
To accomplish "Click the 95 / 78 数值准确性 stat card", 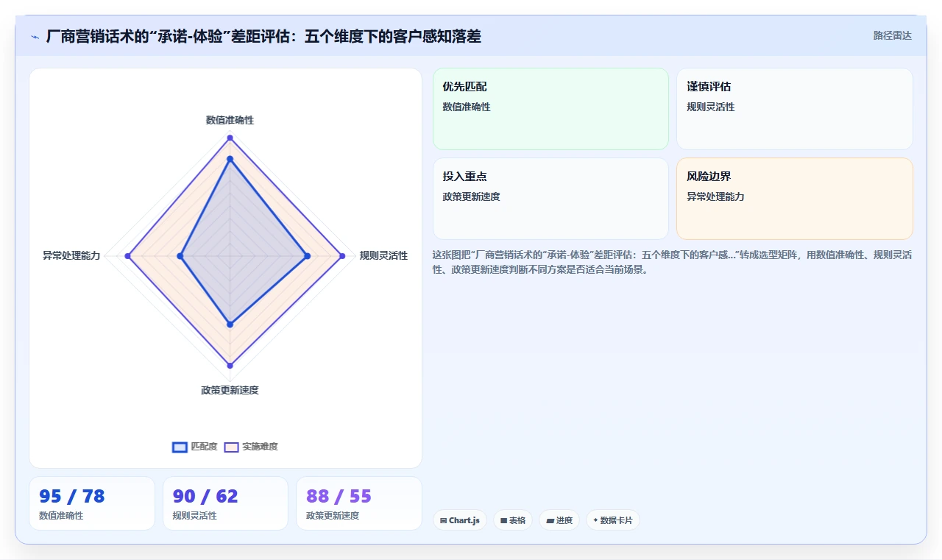I will click(92, 503).
